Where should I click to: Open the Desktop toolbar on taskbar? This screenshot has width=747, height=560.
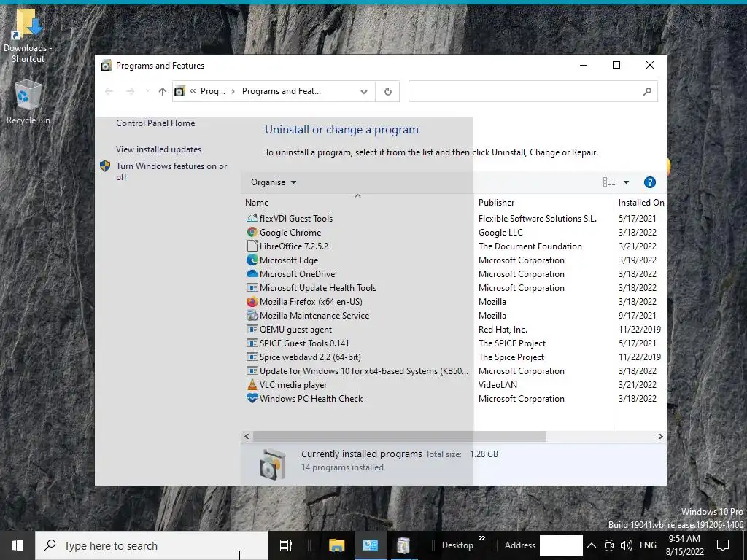click(x=457, y=545)
